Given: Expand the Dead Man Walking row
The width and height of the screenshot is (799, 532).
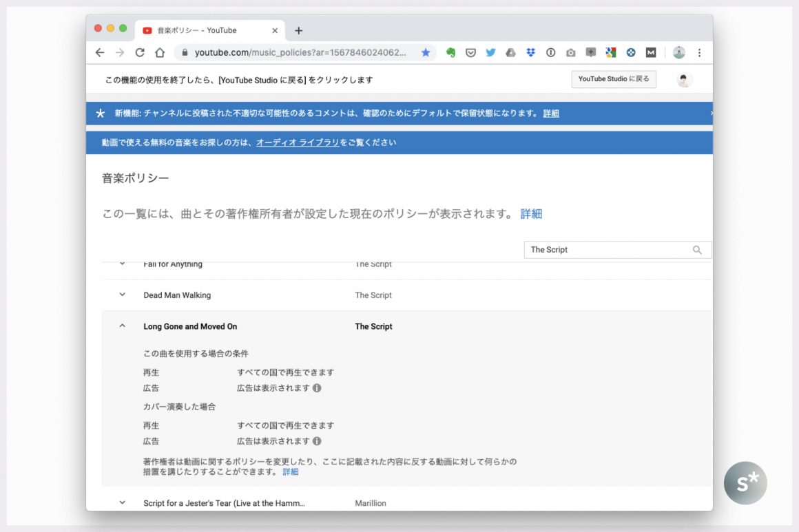Looking at the screenshot, I should [123, 295].
